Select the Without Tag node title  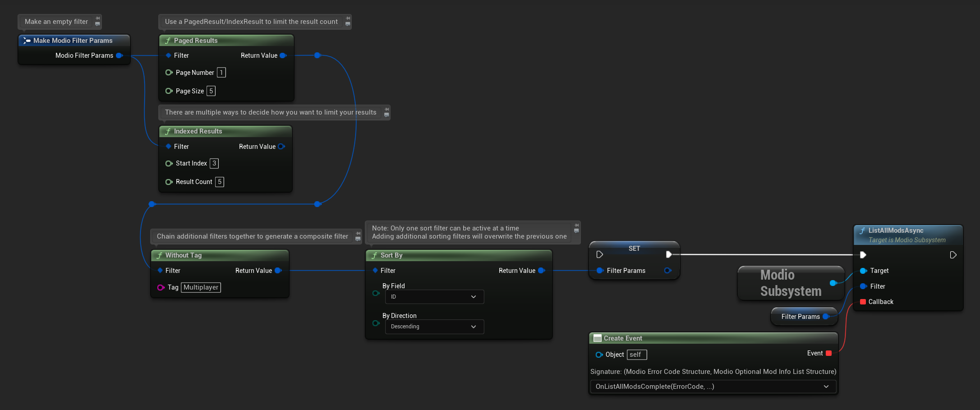[x=184, y=255]
